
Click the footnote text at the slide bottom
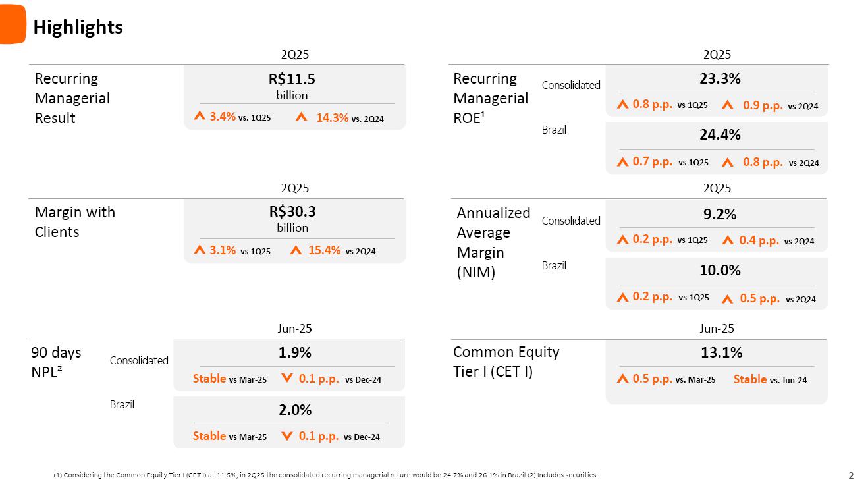(x=325, y=475)
